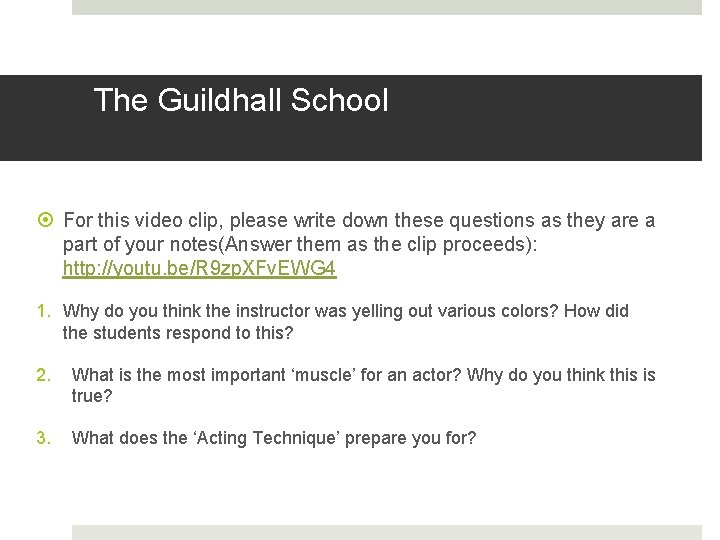Click the light gray bar atop the slide
Screen dimensions: 720x540
click(x=387, y=6)
